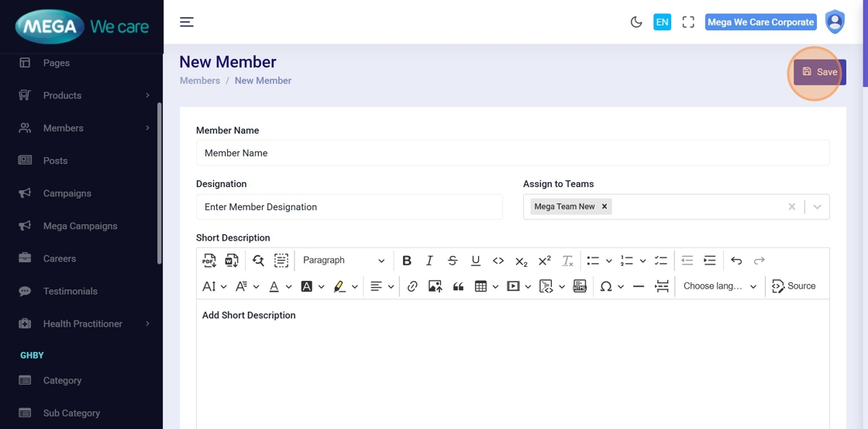
Task: Insert a link using the link icon
Action: pos(412,286)
